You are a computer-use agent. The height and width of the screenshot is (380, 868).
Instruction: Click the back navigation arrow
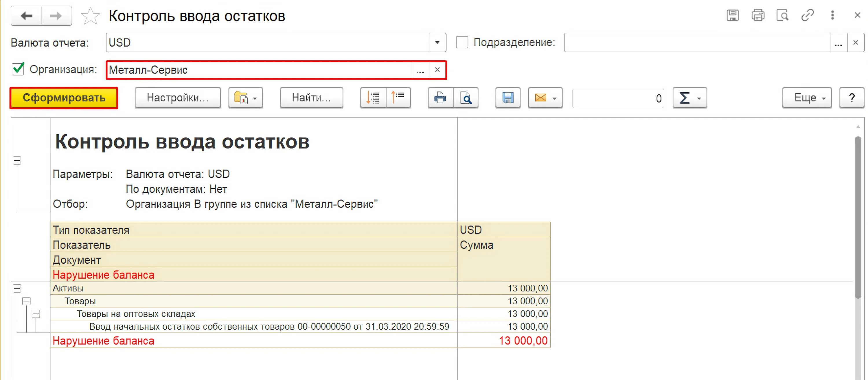click(26, 16)
